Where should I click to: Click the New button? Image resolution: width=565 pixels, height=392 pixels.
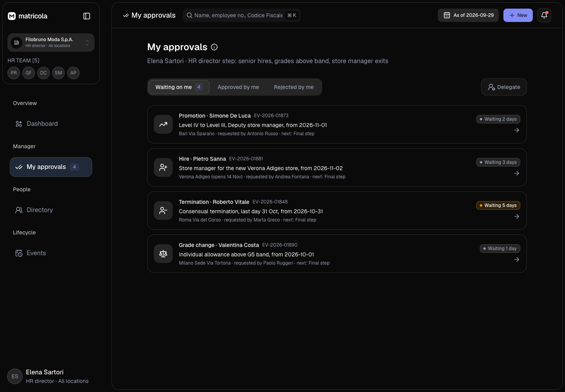pos(518,15)
